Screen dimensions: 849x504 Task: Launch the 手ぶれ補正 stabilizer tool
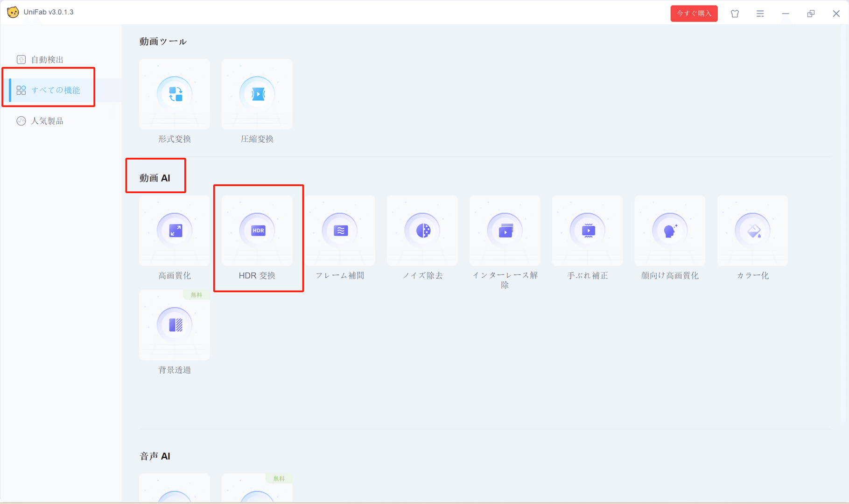[x=588, y=231]
